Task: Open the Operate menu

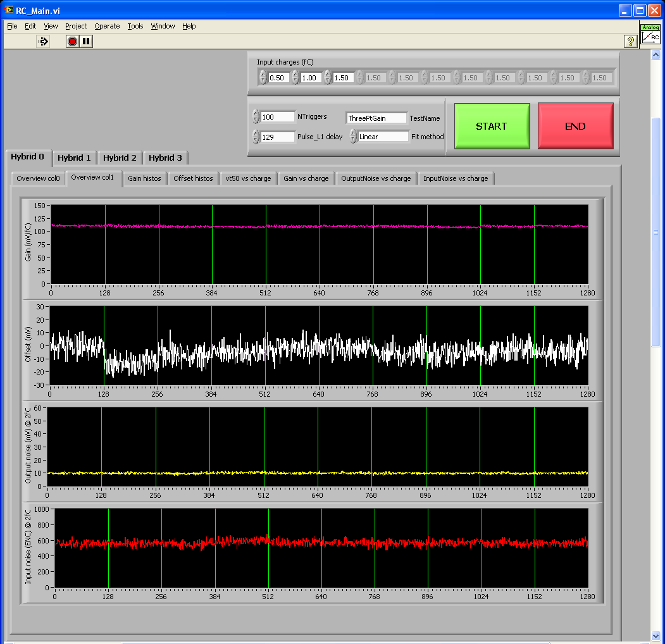Action: [x=107, y=26]
